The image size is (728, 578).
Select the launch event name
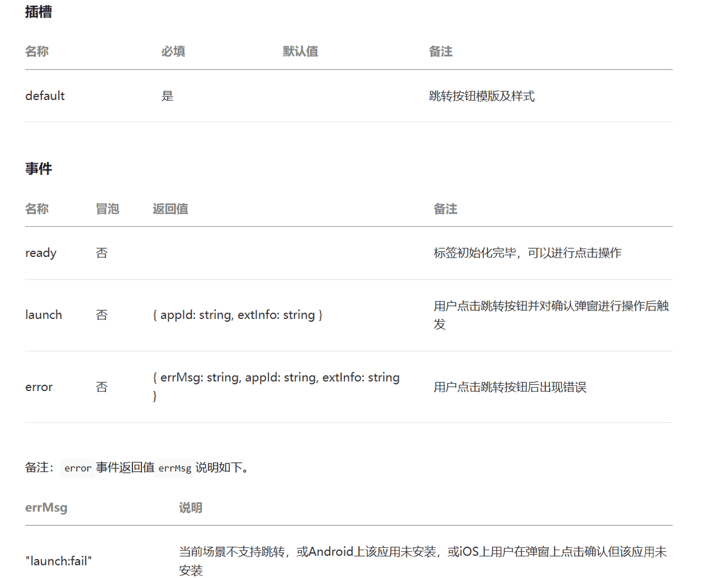click(x=44, y=314)
